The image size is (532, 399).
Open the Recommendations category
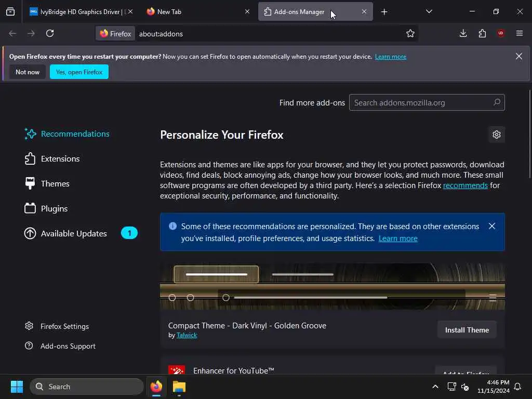pos(67,134)
